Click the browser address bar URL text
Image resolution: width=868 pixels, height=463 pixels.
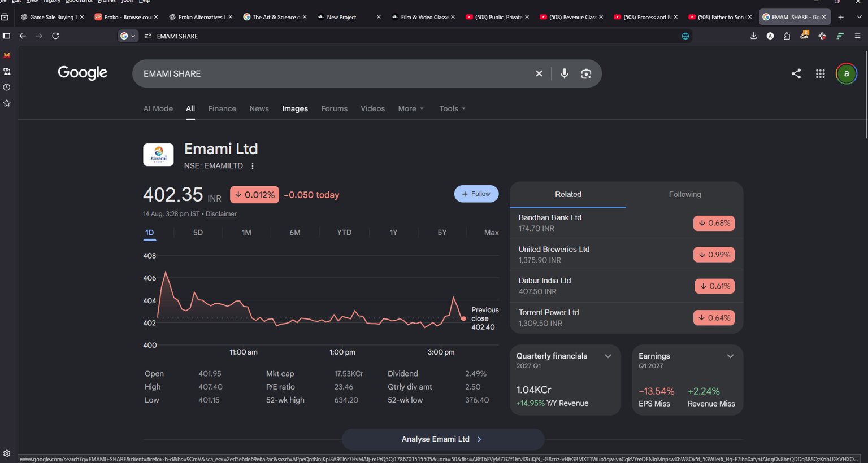[177, 36]
